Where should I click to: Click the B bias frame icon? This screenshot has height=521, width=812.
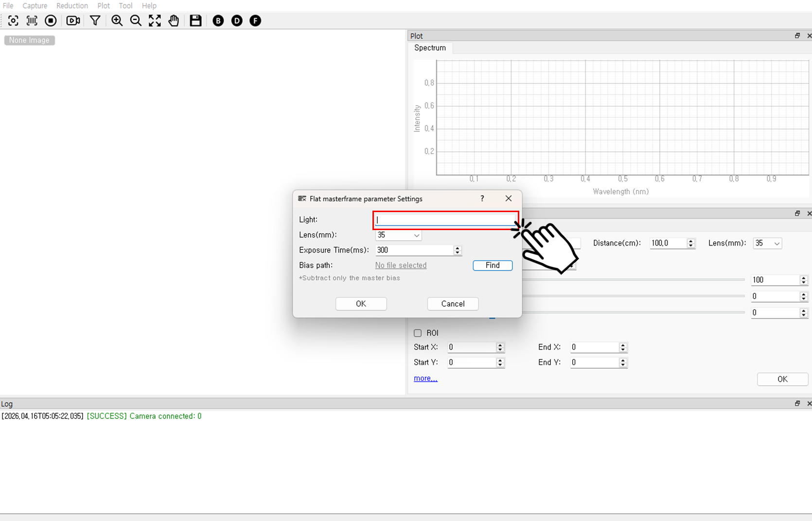(218, 20)
